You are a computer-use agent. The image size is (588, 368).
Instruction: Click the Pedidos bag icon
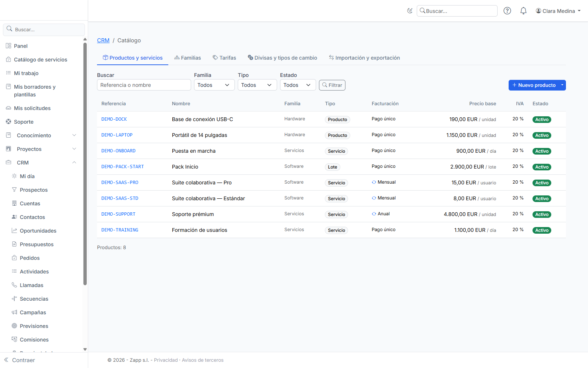14,258
